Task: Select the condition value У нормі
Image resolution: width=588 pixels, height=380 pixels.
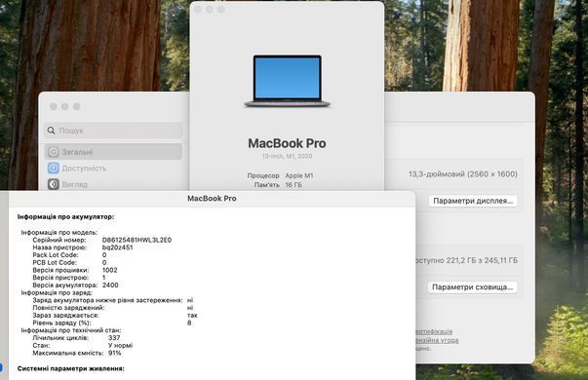Action: point(120,345)
